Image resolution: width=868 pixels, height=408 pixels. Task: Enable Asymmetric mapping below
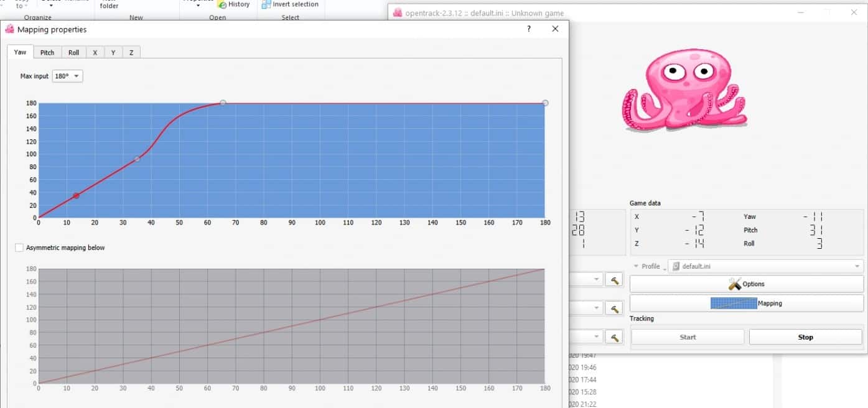point(19,247)
